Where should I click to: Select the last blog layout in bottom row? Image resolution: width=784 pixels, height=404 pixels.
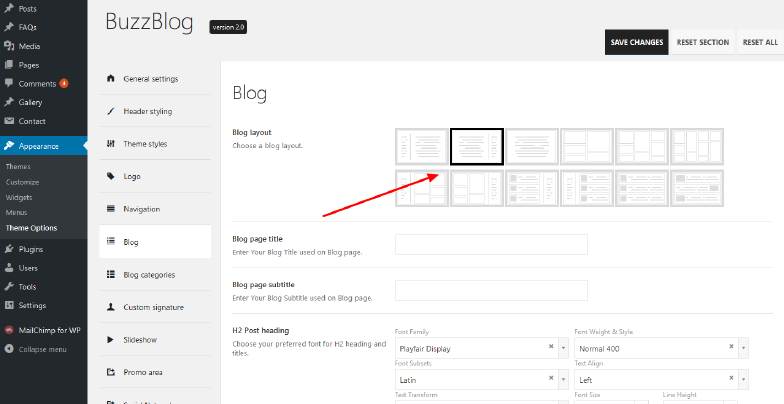(696, 188)
